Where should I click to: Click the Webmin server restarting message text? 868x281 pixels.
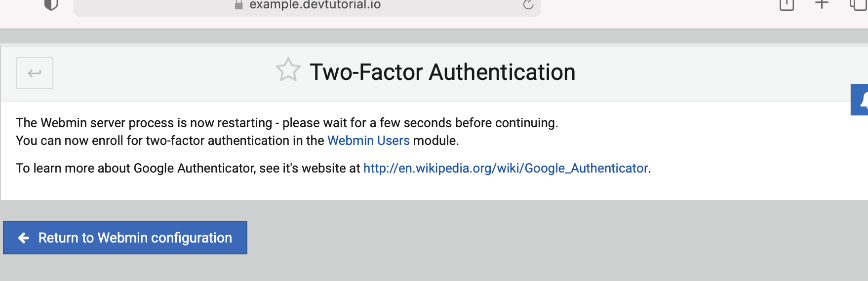point(287,123)
